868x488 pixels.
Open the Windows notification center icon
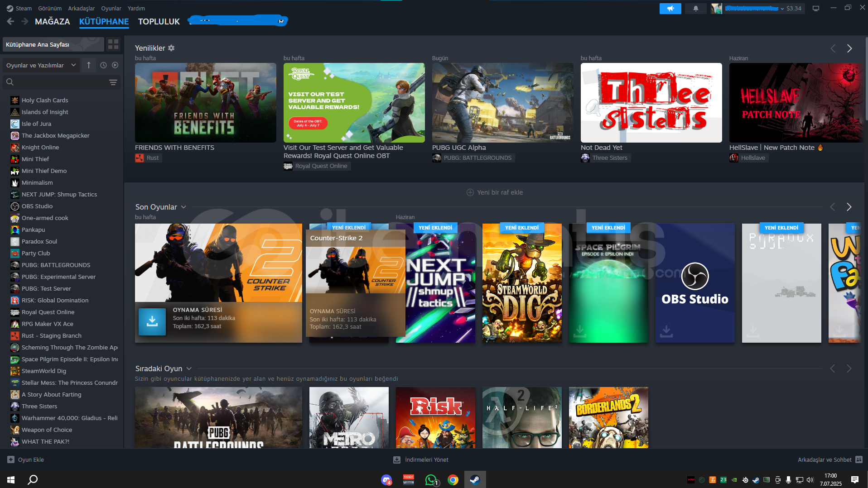tap(855, 479)
